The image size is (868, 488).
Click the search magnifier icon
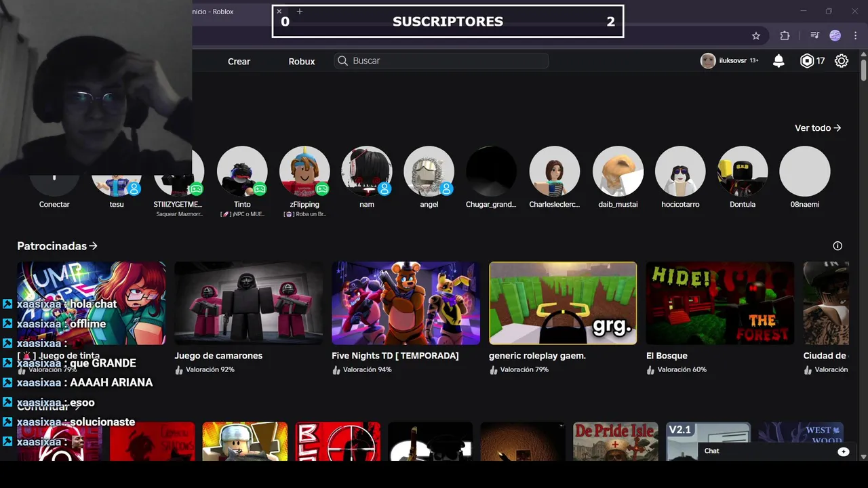point(343,61)
